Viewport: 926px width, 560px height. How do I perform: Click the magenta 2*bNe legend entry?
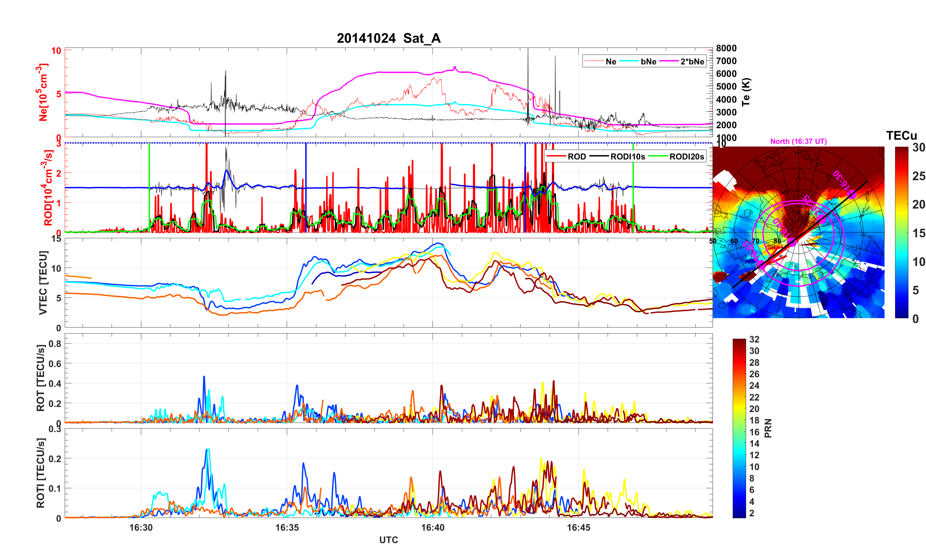669,61
